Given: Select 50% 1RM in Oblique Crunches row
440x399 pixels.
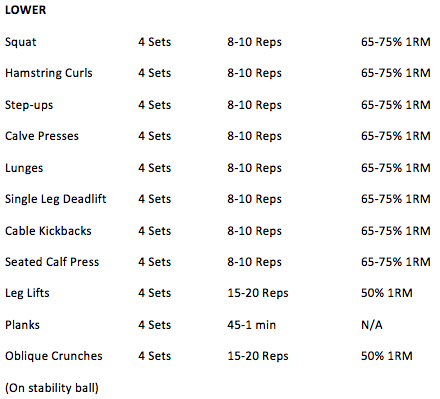Looking at the screenshot, I should tap(387, 356).
